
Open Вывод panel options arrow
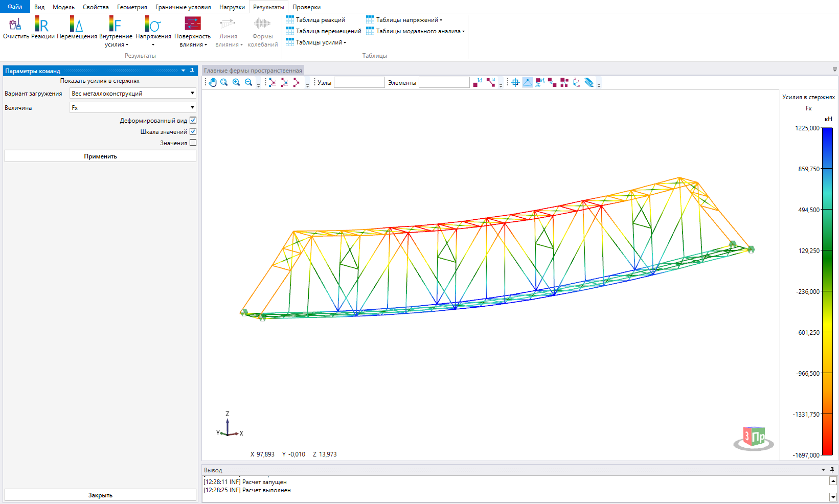[823, 470]
